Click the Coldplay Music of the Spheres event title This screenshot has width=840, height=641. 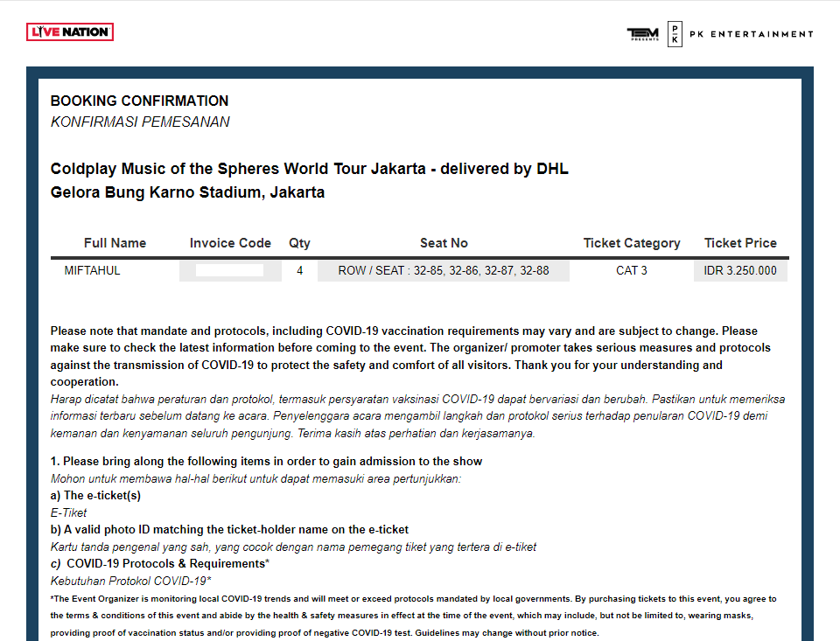(x=309, y=169)
